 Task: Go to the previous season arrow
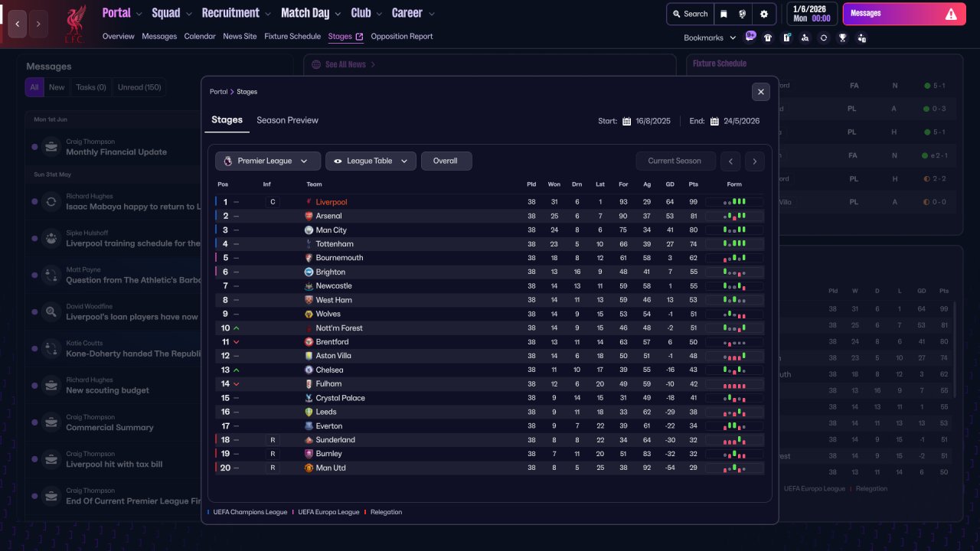pyautogui.click(x=731, y=161)
